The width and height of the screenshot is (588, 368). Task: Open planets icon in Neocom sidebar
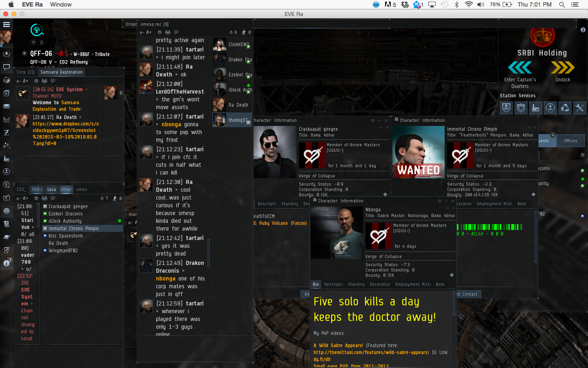pyautogui.click(x=7, y=237)
